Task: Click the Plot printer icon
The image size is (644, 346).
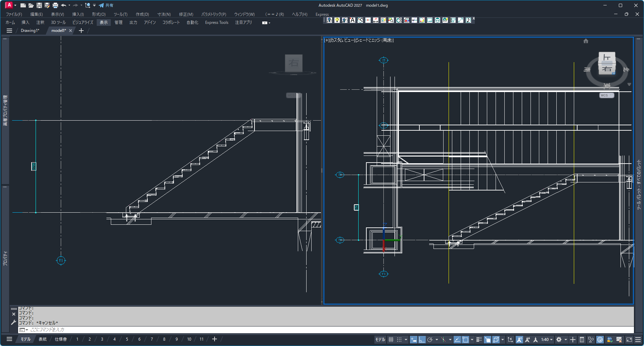Action: tap(55, 5)
